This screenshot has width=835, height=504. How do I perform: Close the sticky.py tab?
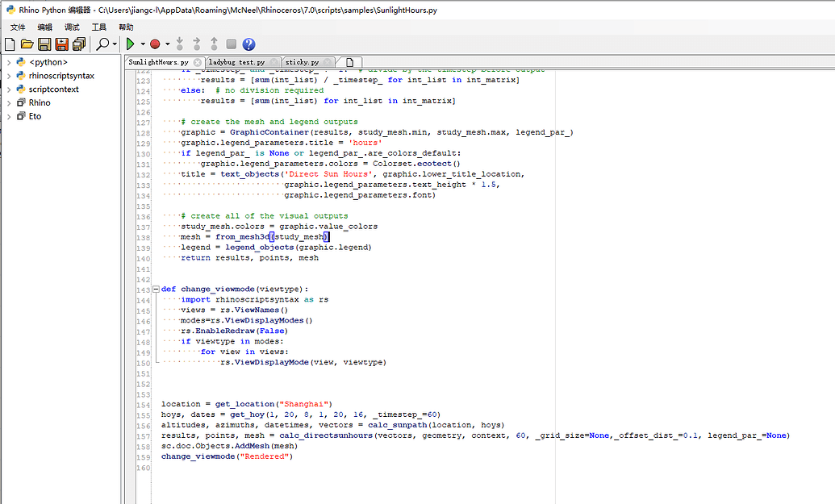coord(328,62)
